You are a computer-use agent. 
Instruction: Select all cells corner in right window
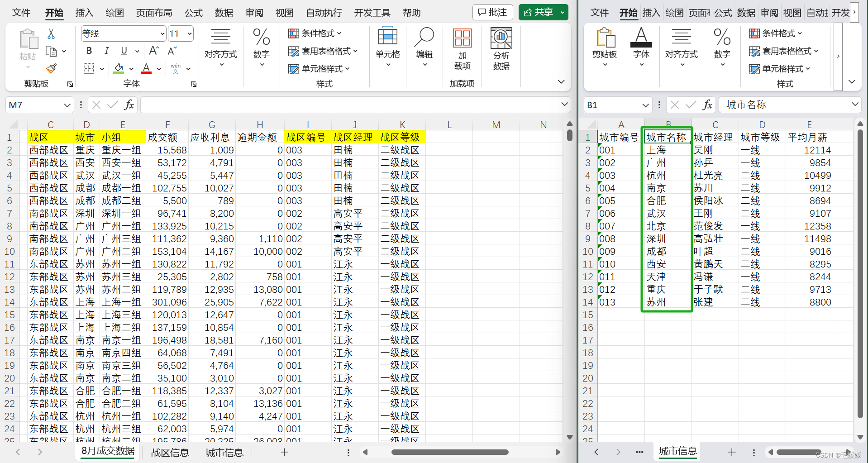(591, 124)
